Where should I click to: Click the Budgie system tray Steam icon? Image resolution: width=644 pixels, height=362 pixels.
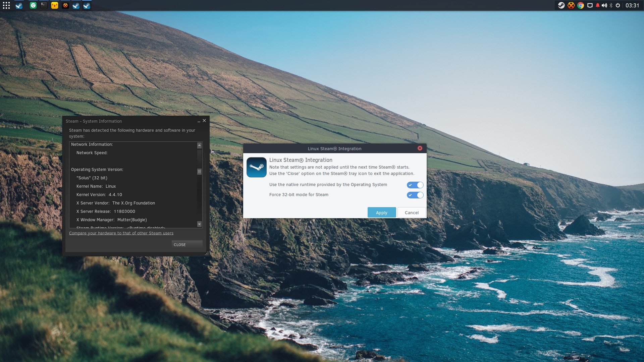click(x=562, y=5)
